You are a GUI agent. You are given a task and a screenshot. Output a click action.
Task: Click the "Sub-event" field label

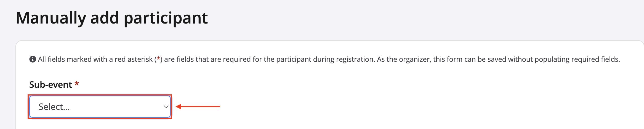pyautogui.click(x=50, y=84)
